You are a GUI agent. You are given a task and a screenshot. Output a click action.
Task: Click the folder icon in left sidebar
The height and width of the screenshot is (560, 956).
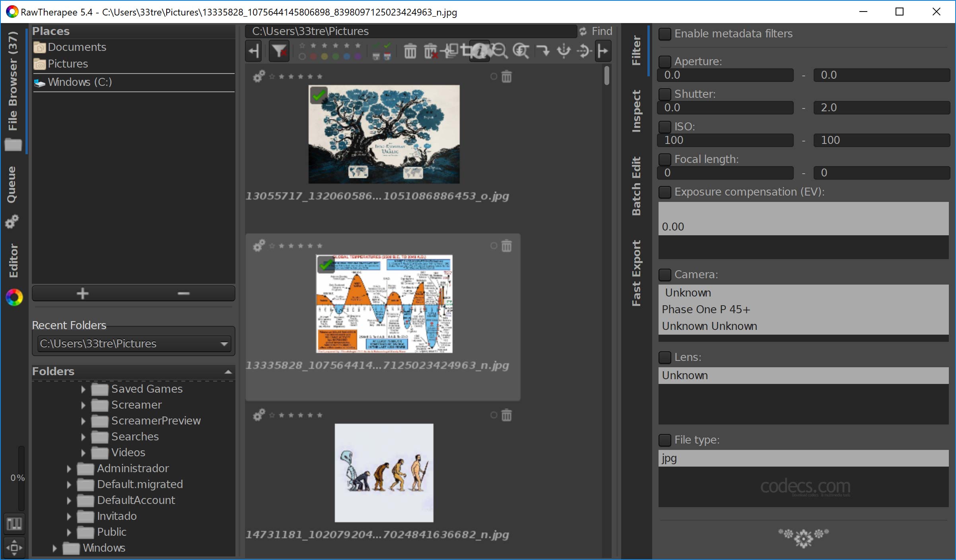[13, 145]
